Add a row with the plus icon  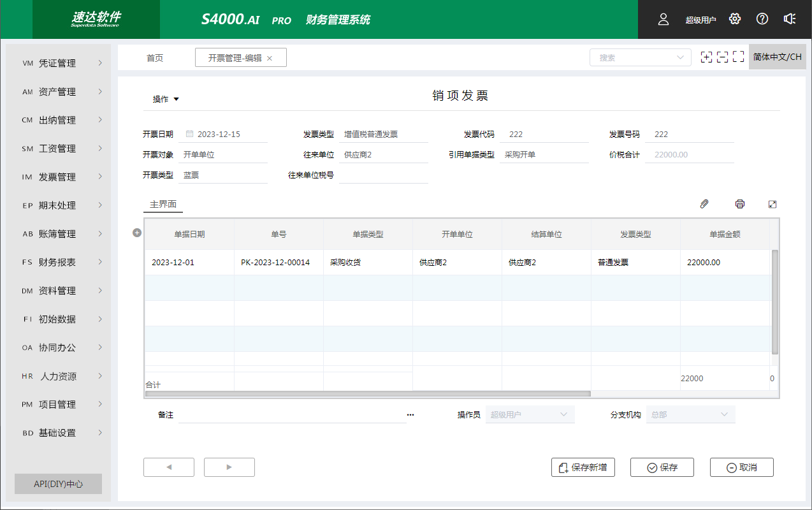click(136, 233)
